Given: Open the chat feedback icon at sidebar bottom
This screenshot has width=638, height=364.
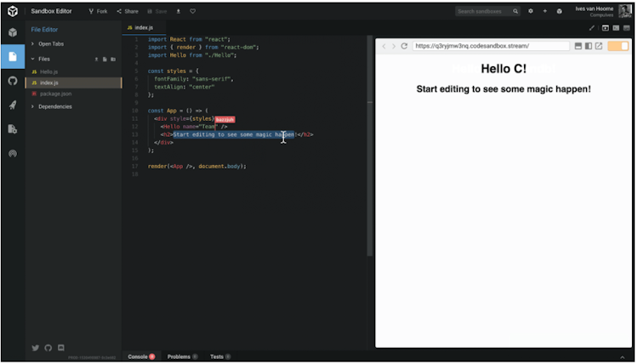Looking at the screenshot, I should pos(61,348).
